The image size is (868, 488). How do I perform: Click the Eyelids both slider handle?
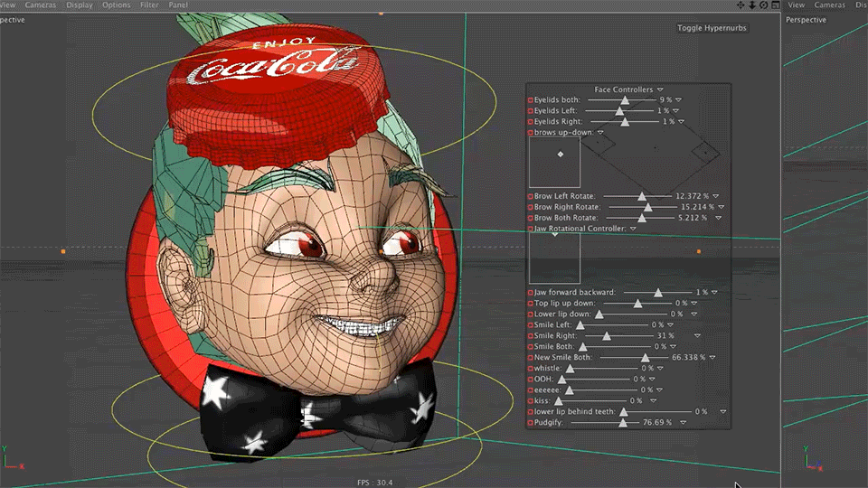pos(625,100)
